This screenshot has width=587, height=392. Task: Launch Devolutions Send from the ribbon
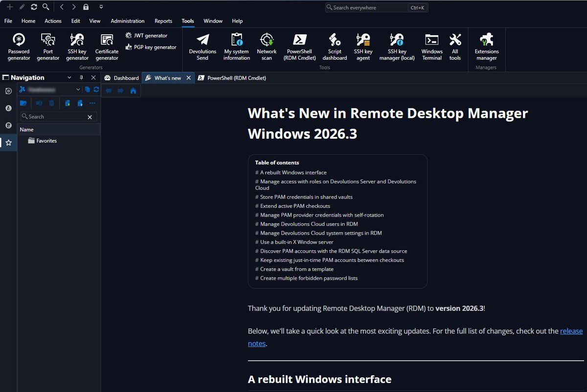[x=203, y=47]
